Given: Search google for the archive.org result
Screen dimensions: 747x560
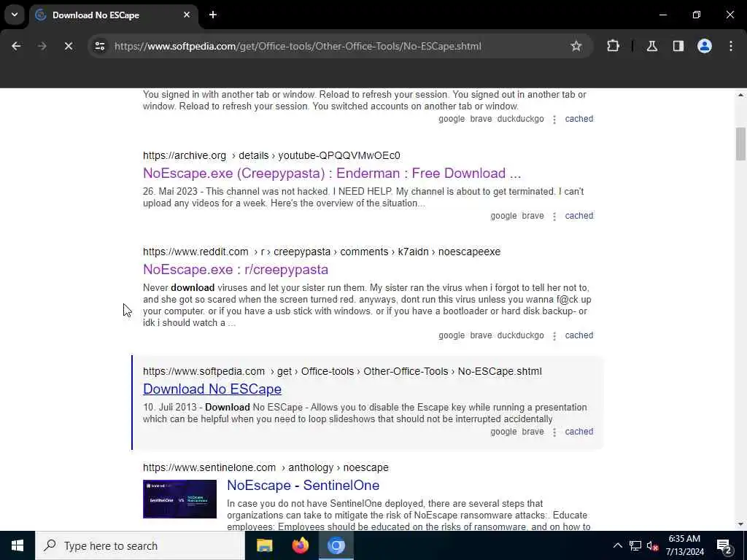Looking at the screenshot, I should 503,216.
